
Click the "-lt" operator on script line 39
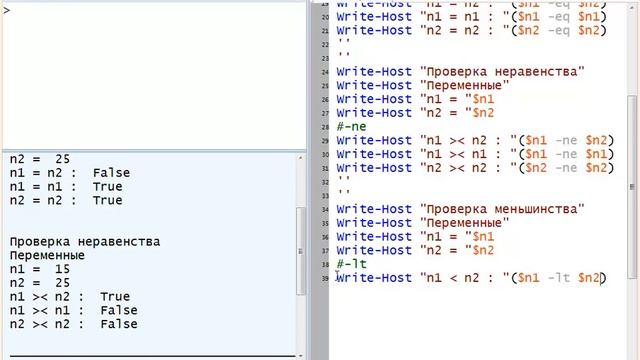[x=559, y=278]
